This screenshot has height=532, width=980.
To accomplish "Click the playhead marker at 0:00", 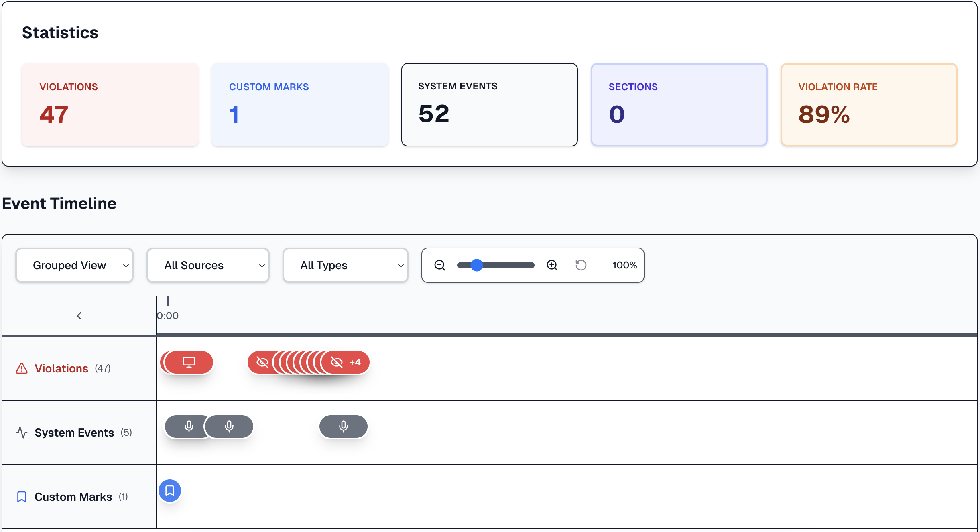I will coord(167,301).
